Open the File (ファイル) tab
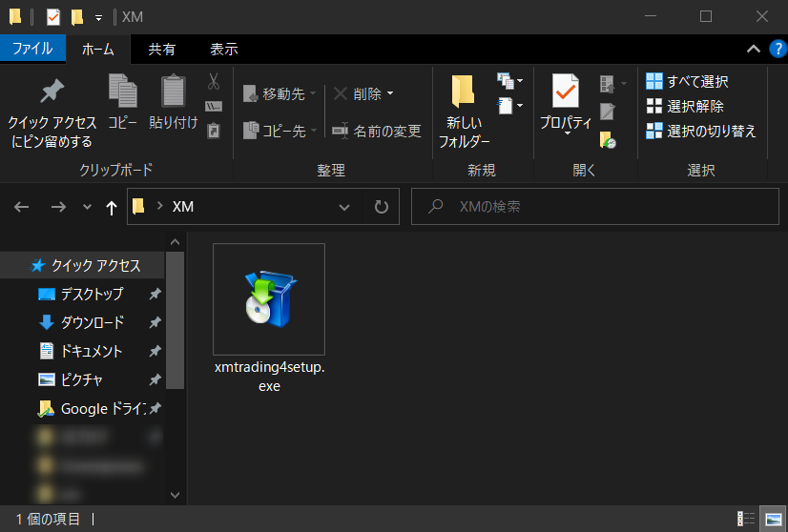The height and width of the screenshot is (532, 788). (x=32, y=49)
